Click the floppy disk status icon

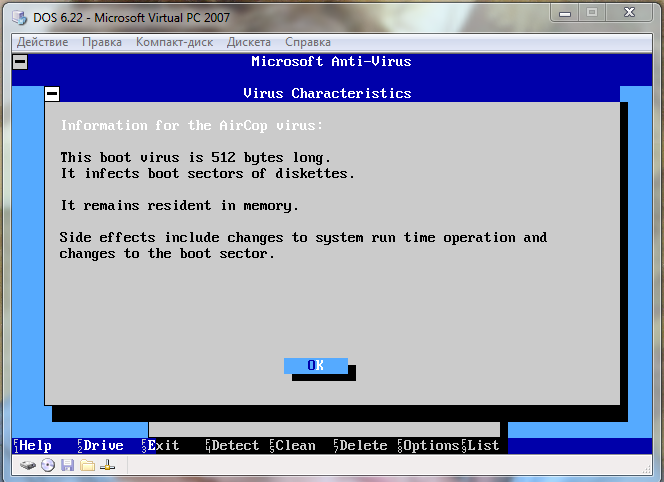point(68,465)
